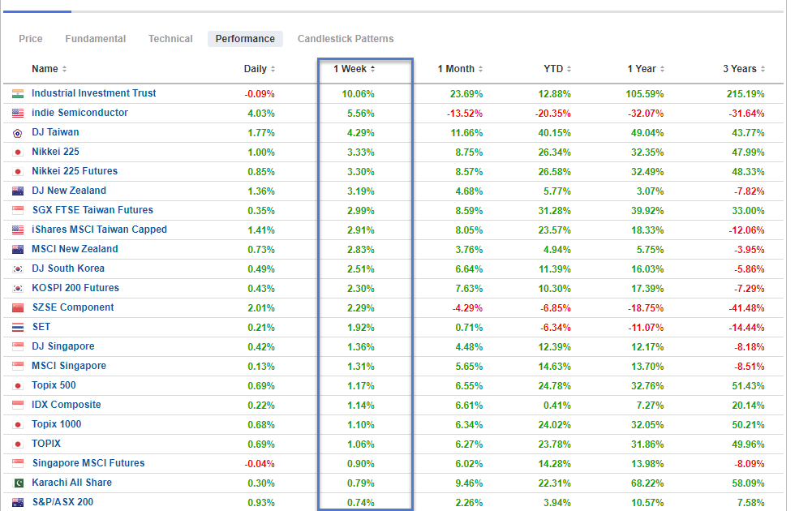Open Nikkei 225 Futures link
Screen dimensions: 812x511
[x=75, y=171]
